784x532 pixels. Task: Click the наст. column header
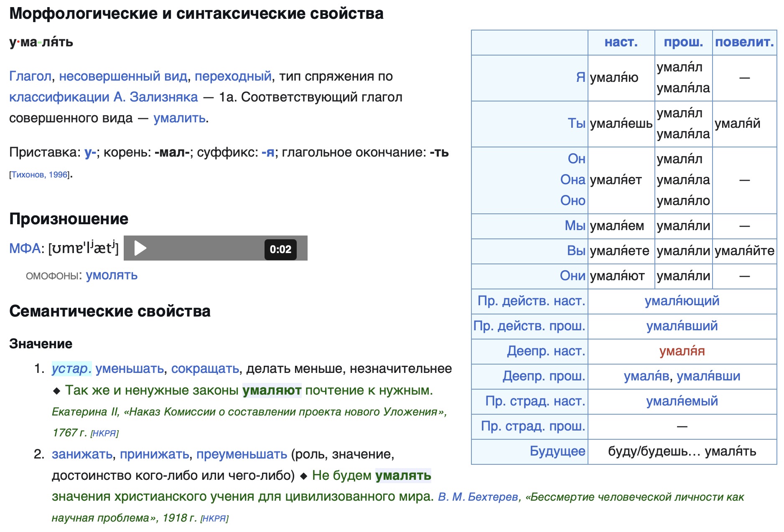point(621,42)
